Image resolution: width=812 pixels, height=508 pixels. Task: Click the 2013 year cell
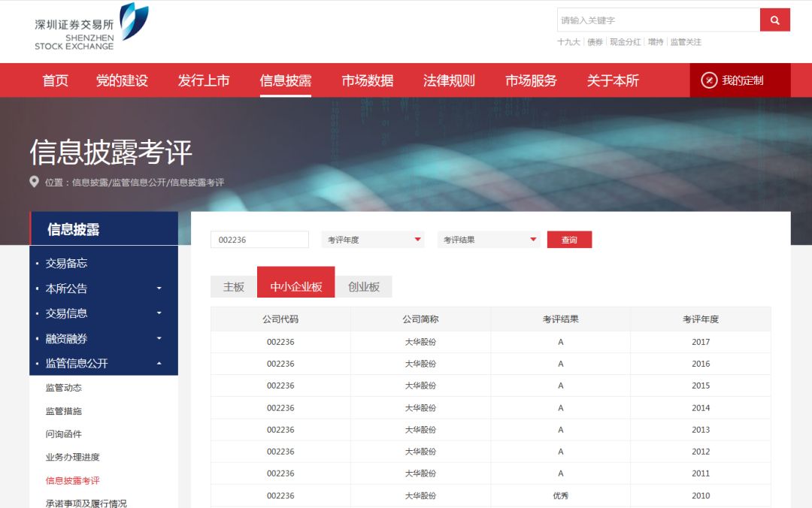tap(701, 430)
